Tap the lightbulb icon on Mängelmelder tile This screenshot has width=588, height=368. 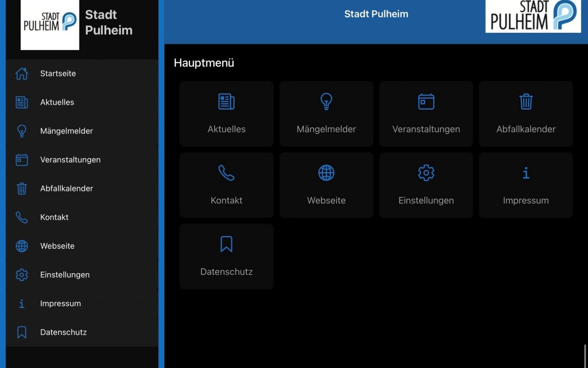pyautogui.click(x=326, y=101)
